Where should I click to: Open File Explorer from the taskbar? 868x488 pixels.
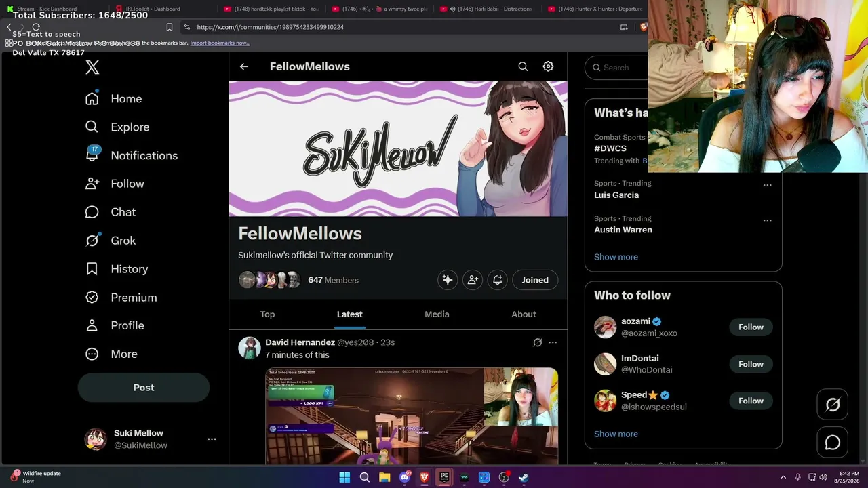pyautogui.click(x=384, y=477)
